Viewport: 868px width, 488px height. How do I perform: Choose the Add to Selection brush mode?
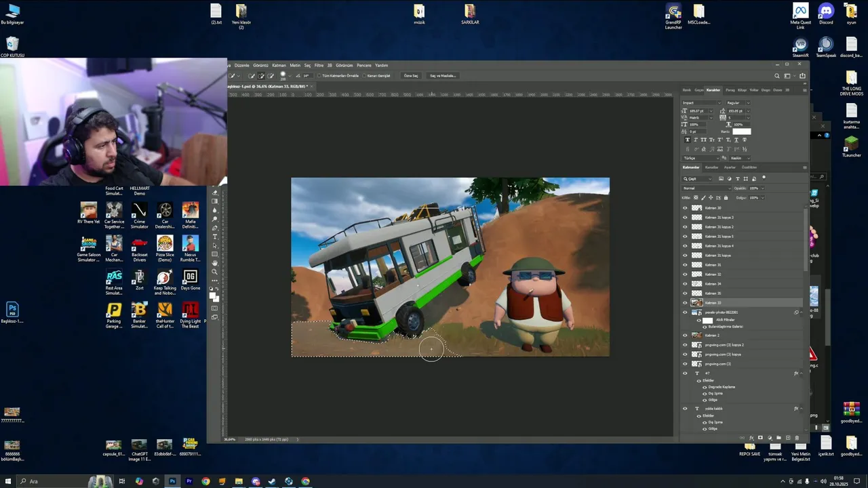click(x=261, y=76)
